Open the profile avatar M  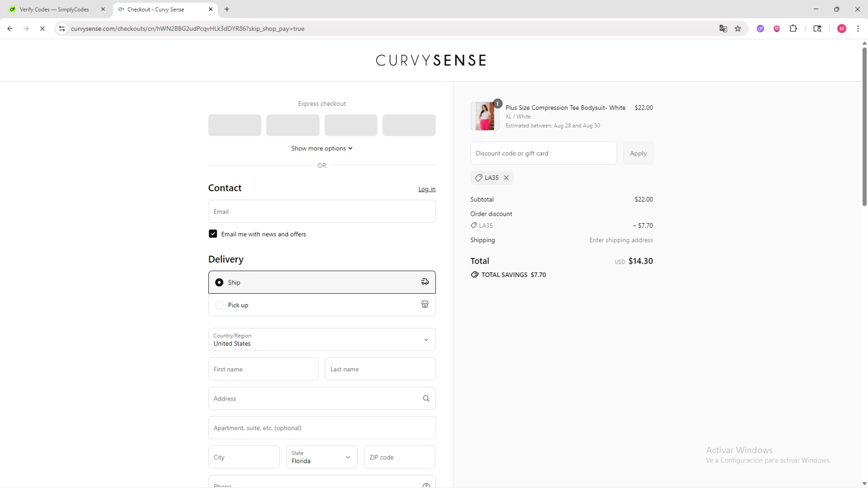point(841,28)
